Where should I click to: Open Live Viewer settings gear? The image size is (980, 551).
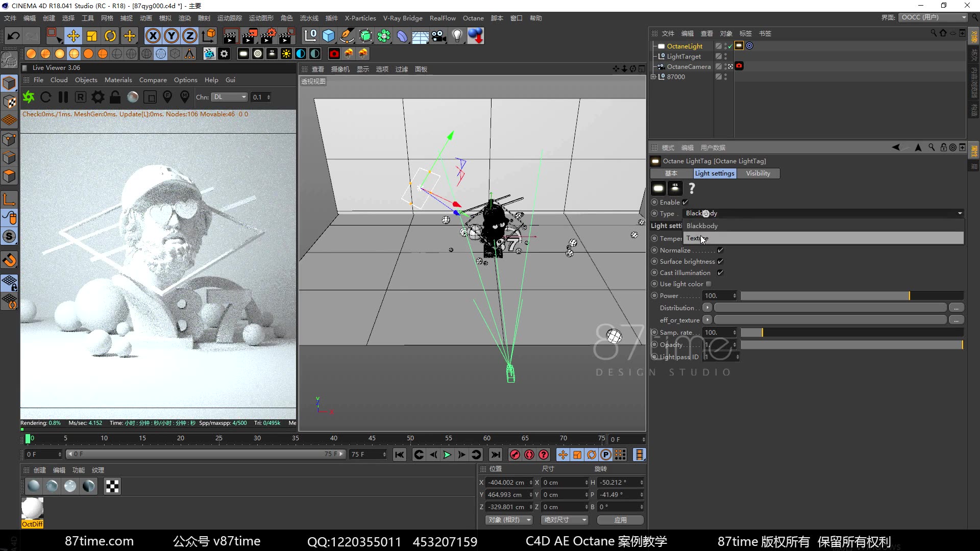(x=97, y=97)
